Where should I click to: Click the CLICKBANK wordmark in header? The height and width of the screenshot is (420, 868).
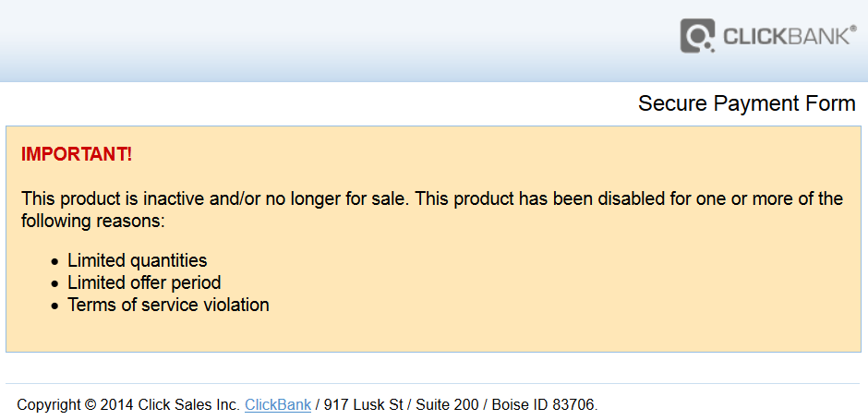(x=786, y=37)
